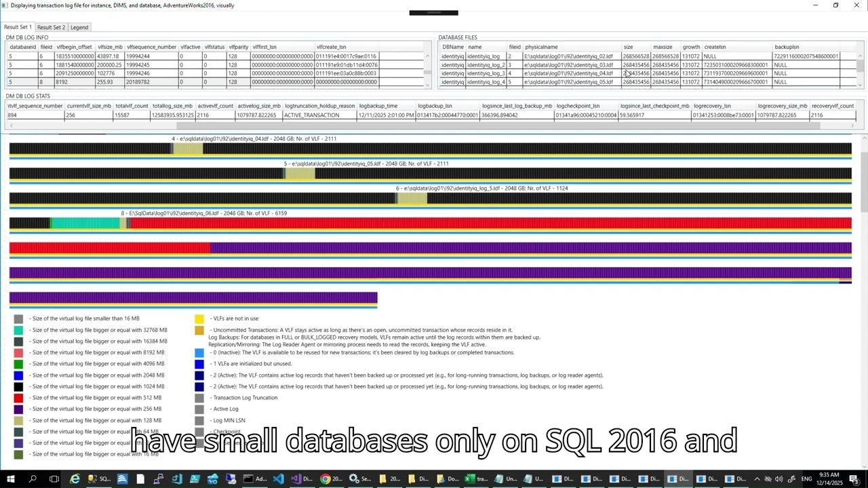Screen dimensions: 868x488
Task: Switch to Chrome in taskbar
Action: click(331, 479)
